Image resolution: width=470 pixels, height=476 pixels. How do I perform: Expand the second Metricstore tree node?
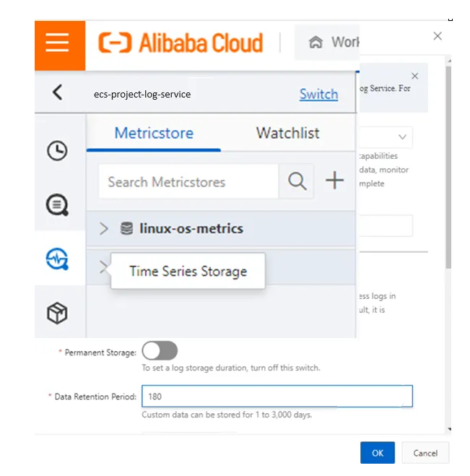point(103,267)
